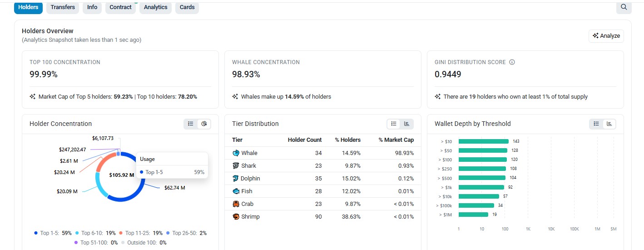Click the sparkle icon beside Whales make up

coord(235,97)
